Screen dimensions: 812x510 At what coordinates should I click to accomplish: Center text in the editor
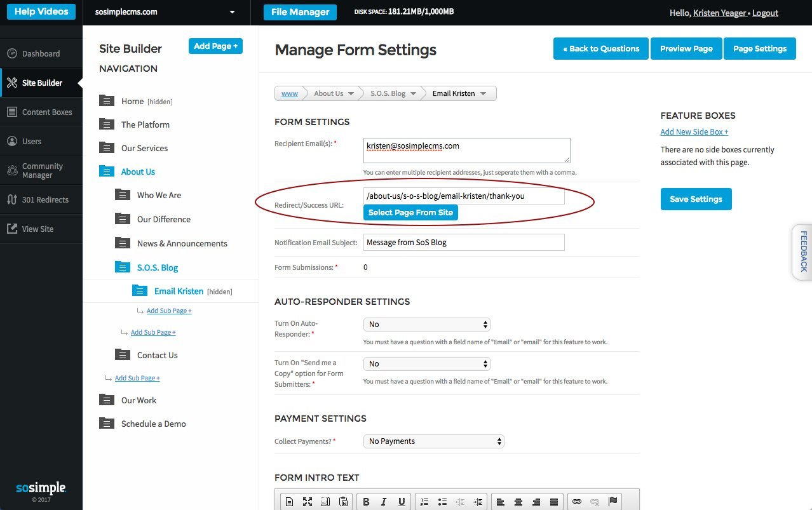coord(518,502)
